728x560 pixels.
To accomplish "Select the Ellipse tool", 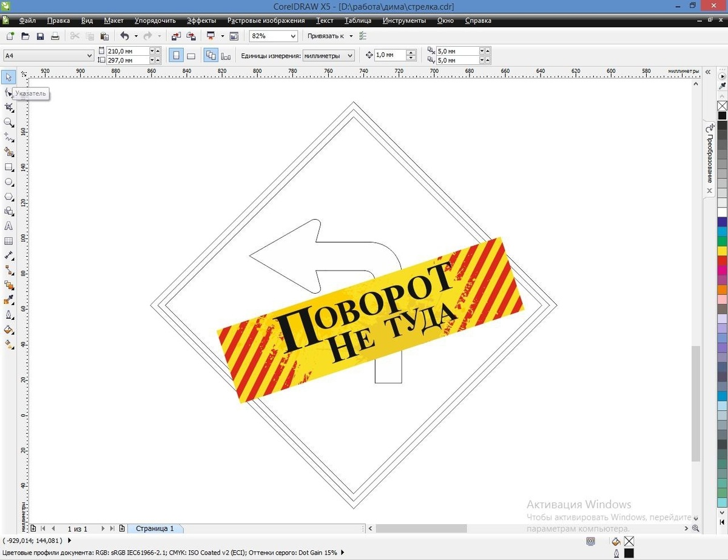I will 8,181.
